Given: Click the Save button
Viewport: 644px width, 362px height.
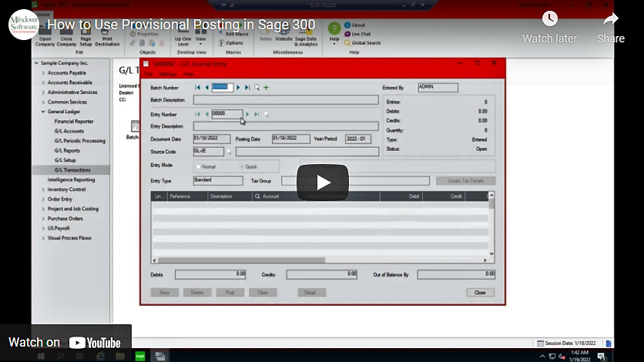Looking at the screenshot, I should [x=164, y=293].
